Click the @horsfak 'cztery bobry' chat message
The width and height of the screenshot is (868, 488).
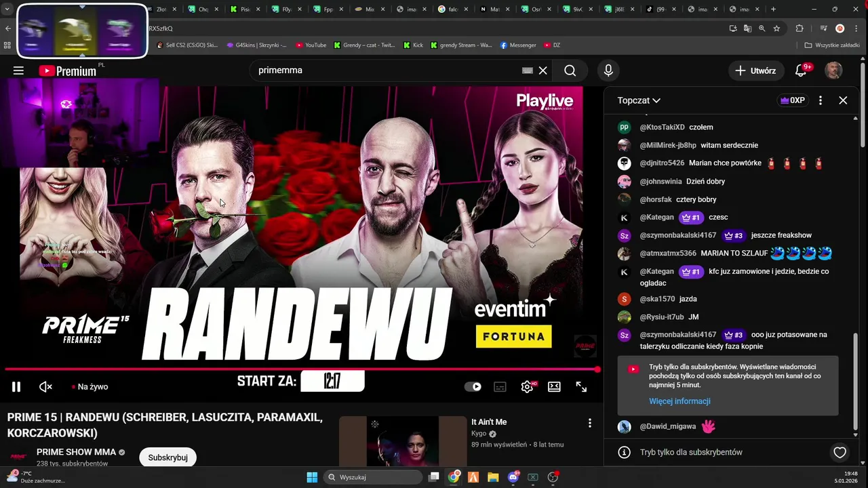tap(696, 199)
